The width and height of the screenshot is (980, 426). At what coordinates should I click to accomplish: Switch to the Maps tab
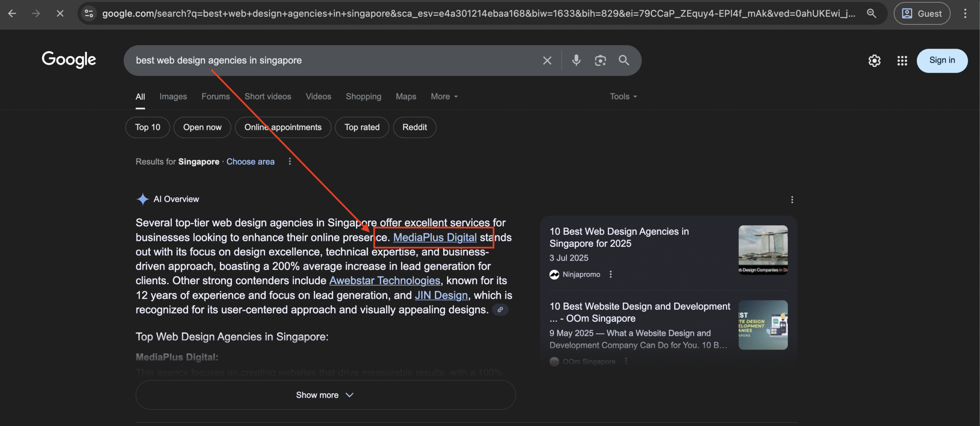coord(406,97)
